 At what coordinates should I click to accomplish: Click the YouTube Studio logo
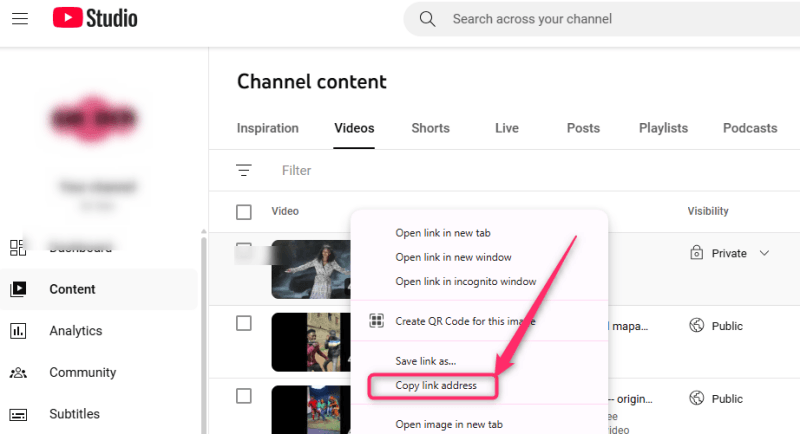pyautogui.click(x=96, y=19)
